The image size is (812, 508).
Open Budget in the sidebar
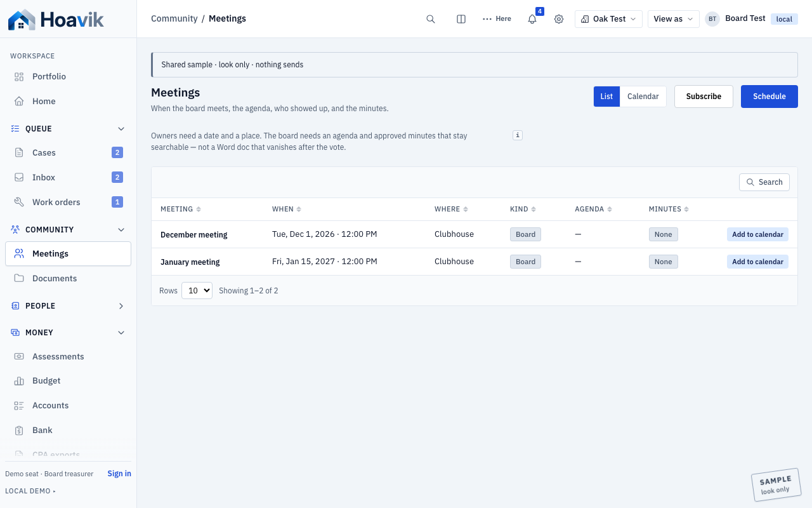tap(68, 381)
